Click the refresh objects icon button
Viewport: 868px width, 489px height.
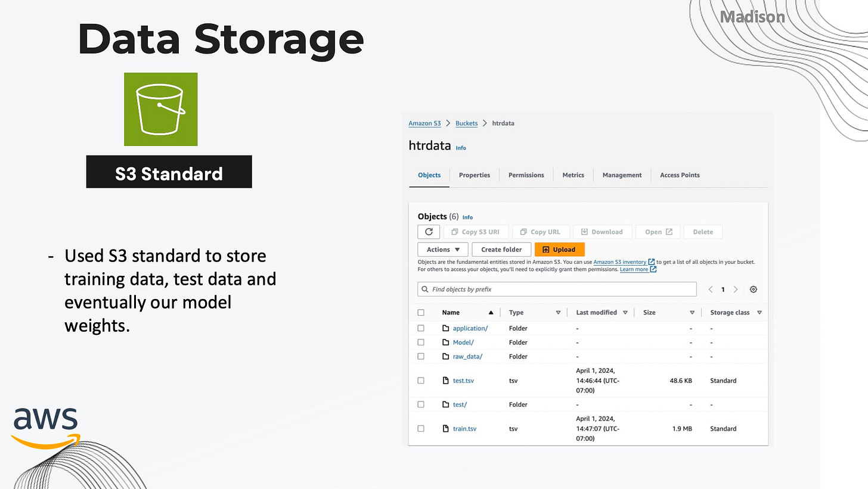(x=429, y=232)
